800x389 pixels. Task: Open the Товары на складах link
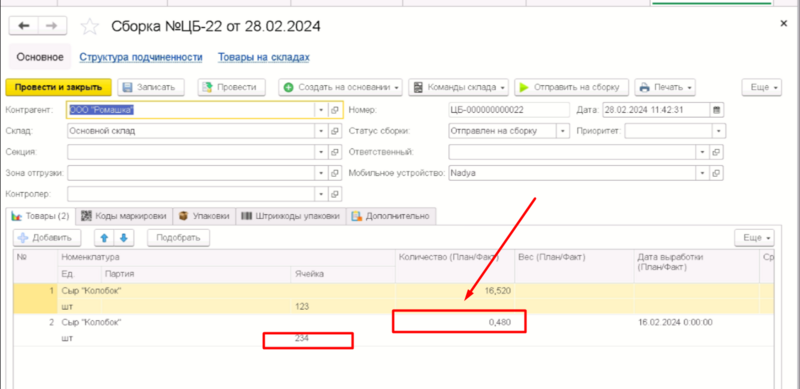(x=264, y=57)
